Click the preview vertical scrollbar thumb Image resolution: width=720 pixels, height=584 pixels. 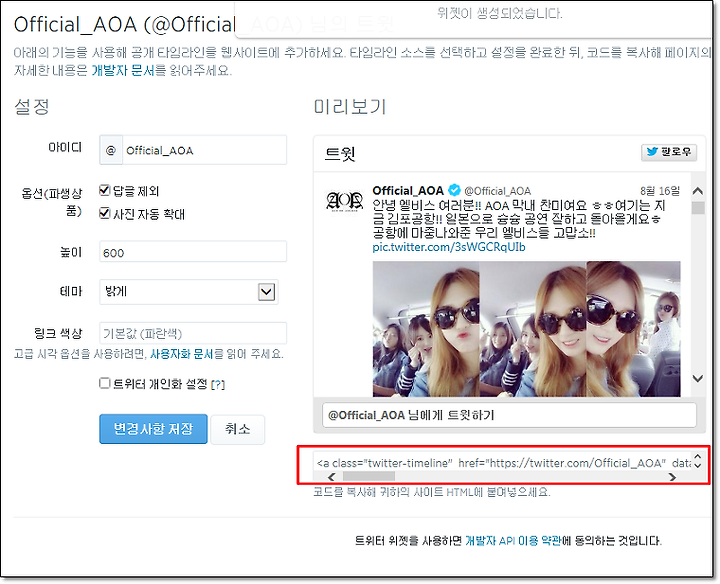(x=698, y=207)
